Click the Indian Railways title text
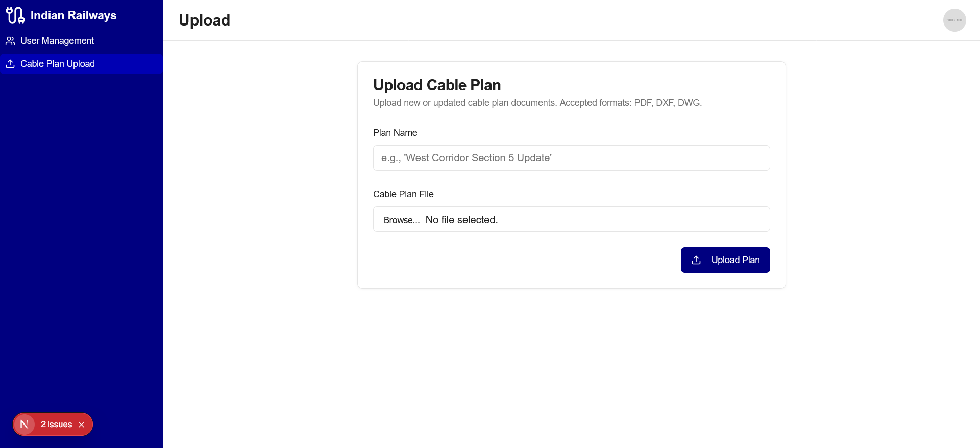This screenshot has width=980, height=448. pyautogui.click(x=73, y=15)
